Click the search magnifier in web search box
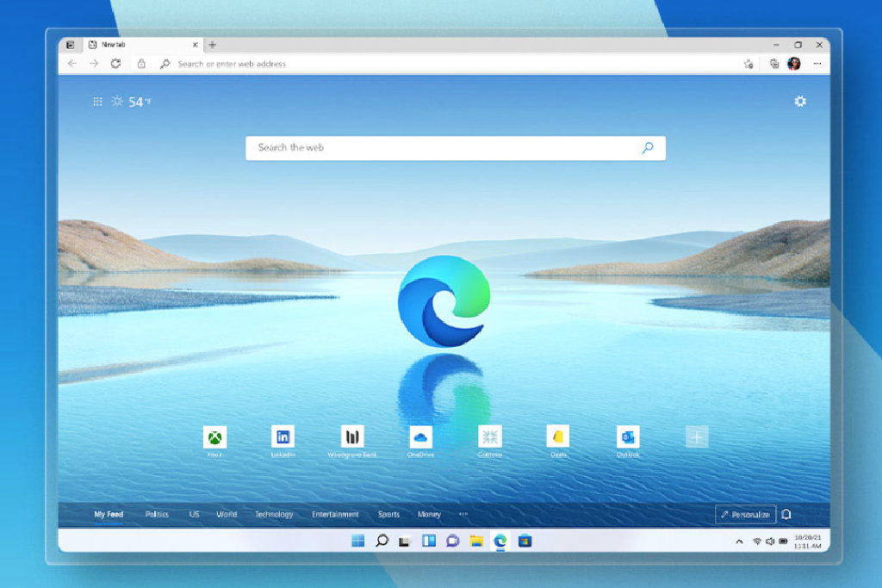This screenshot has height=588, width=882. 648,148
